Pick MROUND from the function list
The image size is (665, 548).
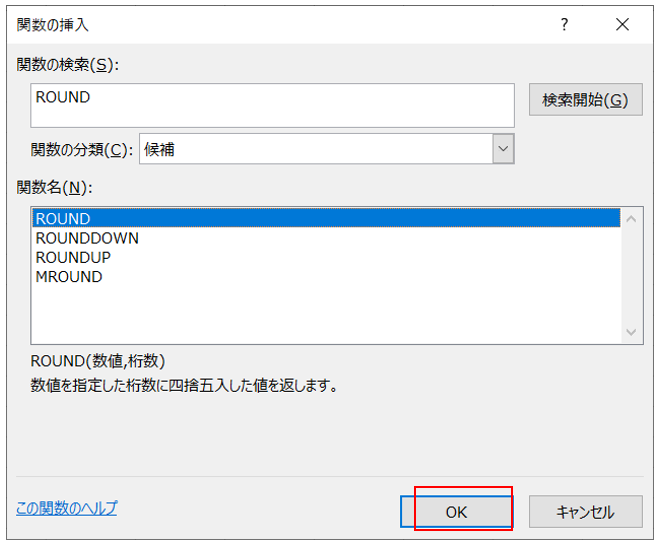tap(69, 277)
